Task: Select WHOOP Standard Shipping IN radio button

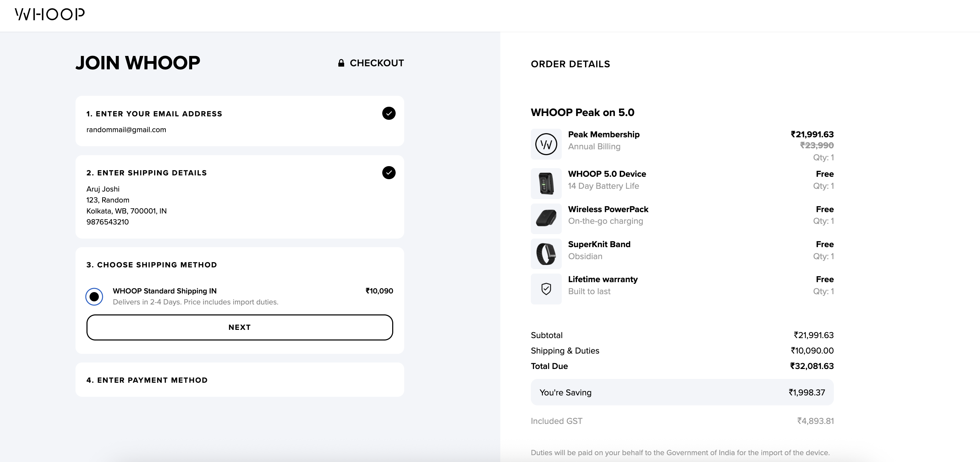Action: pos(94,297)
